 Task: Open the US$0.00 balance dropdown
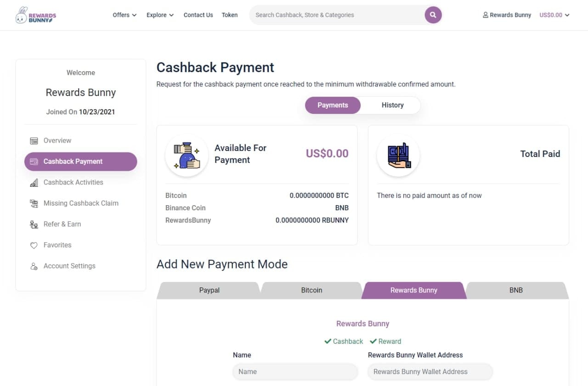[x=554, y=15]
